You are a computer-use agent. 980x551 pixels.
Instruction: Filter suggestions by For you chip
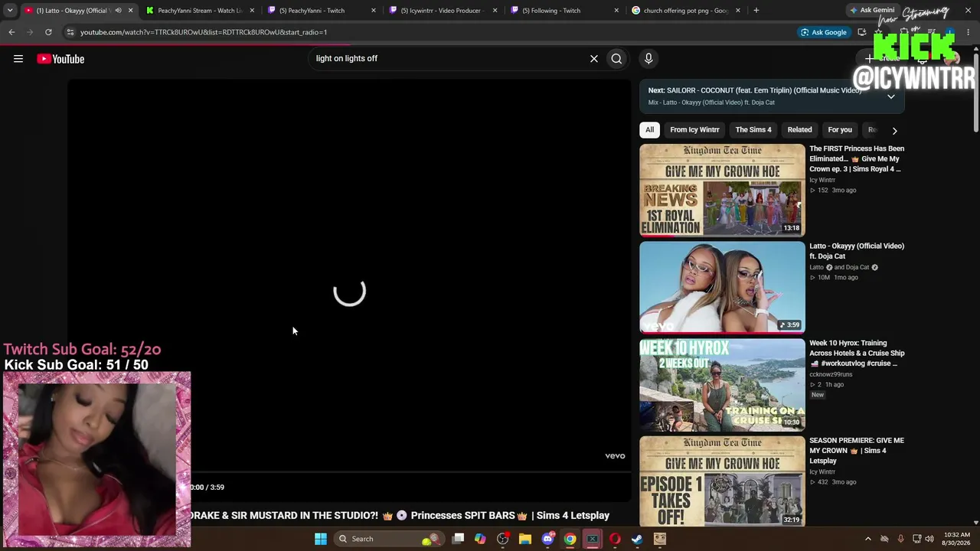pos(840,129)
